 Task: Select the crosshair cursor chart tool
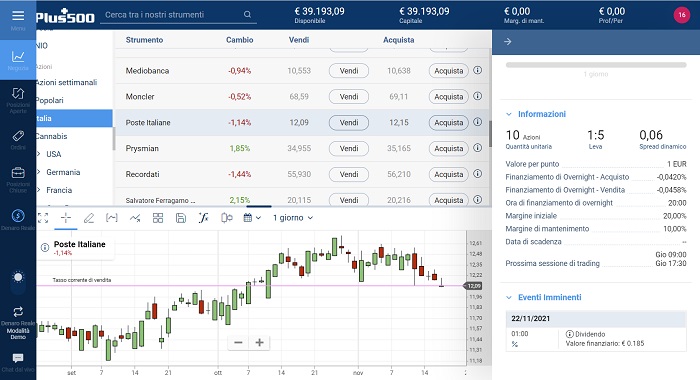66,218
